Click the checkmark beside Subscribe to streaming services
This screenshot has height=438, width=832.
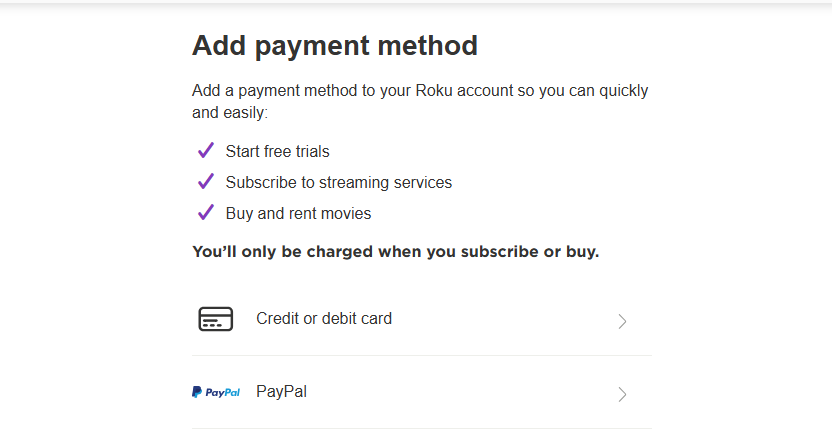click(206, 182)
